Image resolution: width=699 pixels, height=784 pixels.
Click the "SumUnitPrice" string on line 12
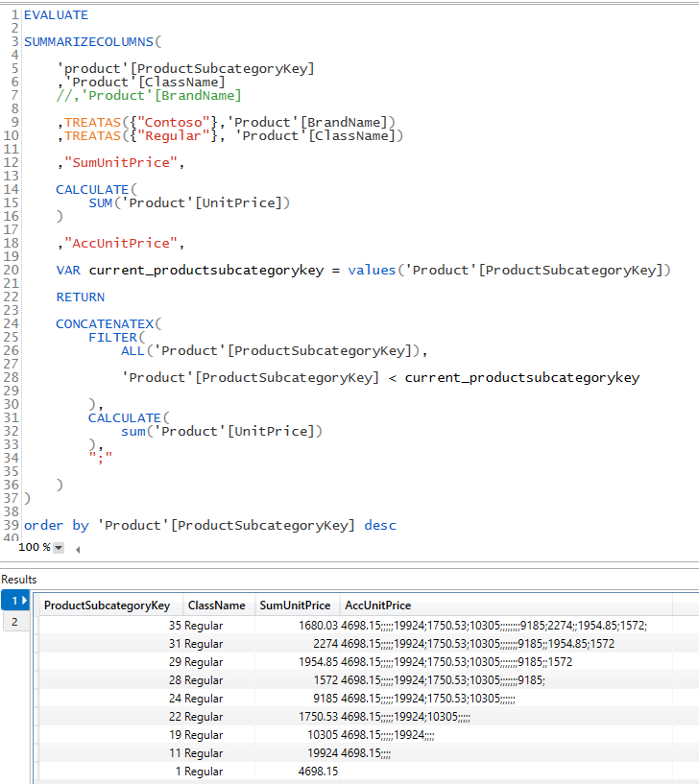121,162
